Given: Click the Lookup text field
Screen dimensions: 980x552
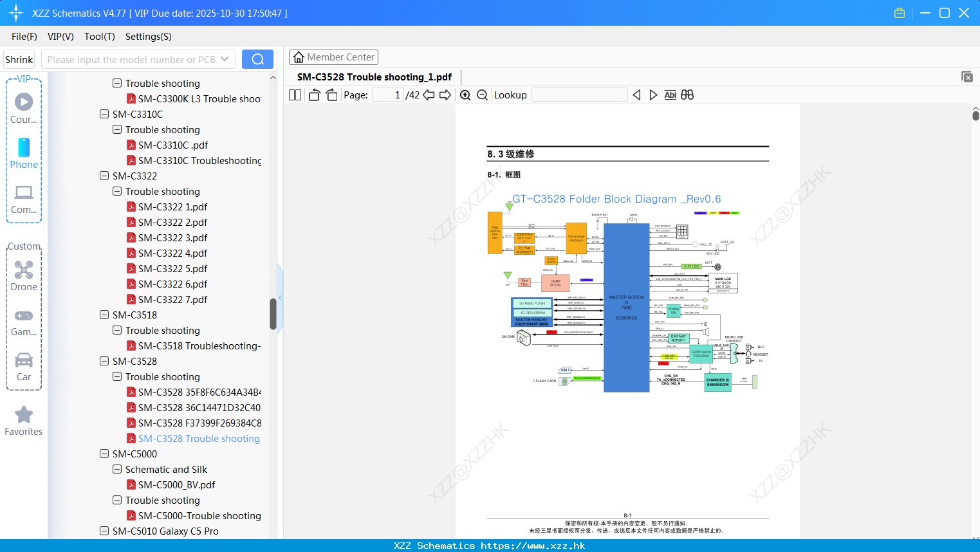Looking at the screenshot, I should click(x=579, y=95).
